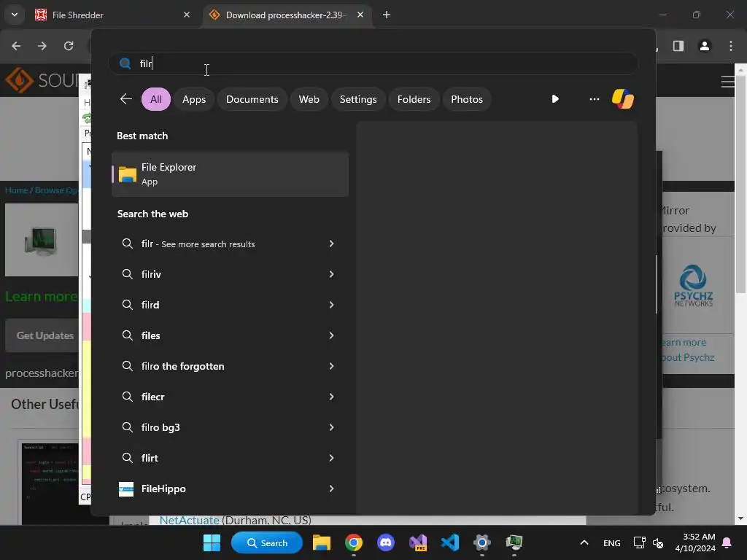Expand the filriv suggestion arrow
Viewport: 747px width, 560px height.
332,274
